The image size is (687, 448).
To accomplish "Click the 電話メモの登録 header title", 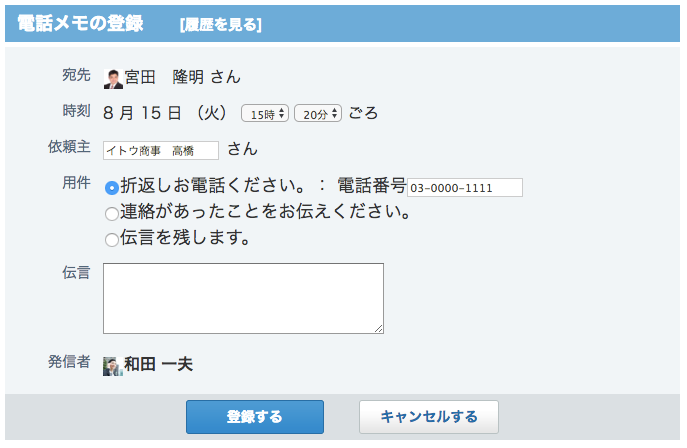I will 80,24.
